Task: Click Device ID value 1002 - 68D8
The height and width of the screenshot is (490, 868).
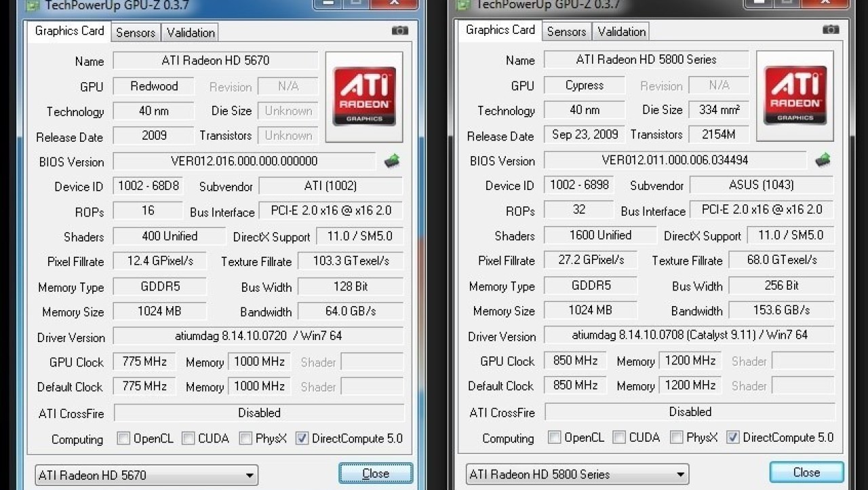Action: point(148,186)
